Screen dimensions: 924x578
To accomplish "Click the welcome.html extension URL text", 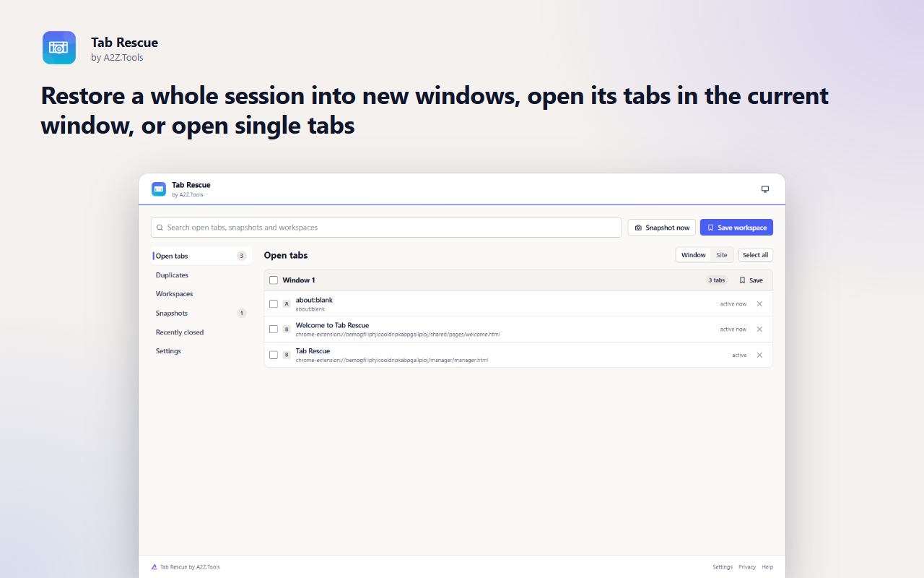I will [398, 335].
